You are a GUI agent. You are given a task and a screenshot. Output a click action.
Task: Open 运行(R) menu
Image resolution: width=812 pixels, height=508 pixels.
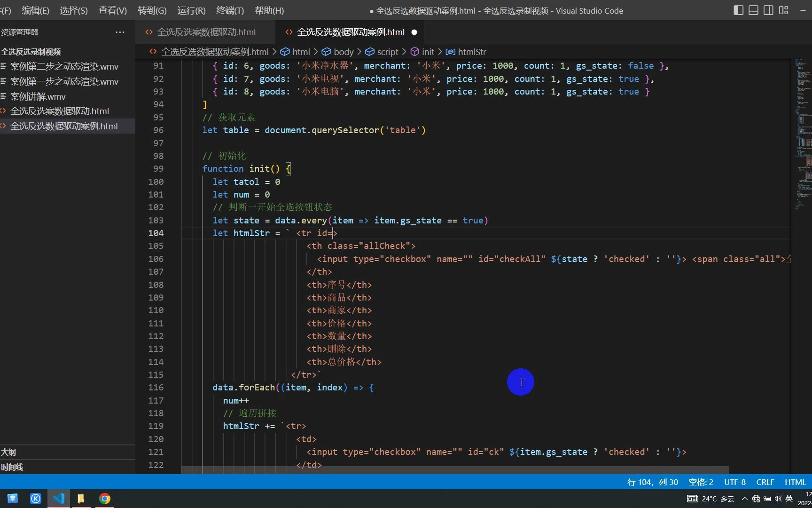[191, 10]
